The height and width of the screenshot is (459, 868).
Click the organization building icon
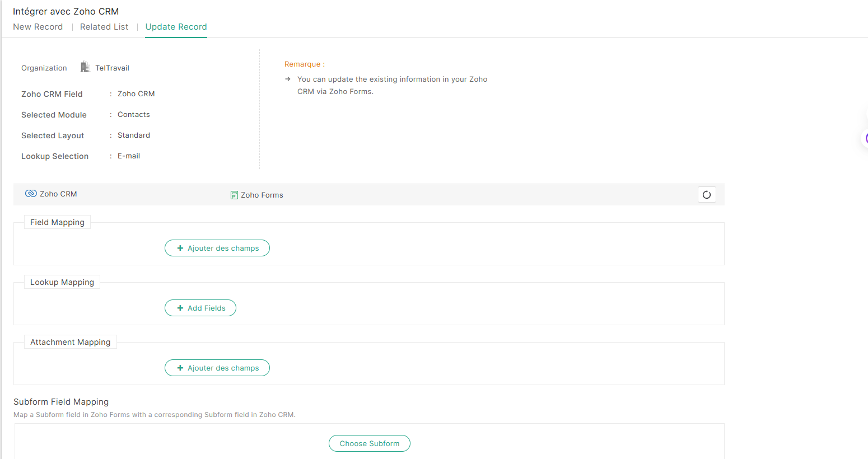85,67
